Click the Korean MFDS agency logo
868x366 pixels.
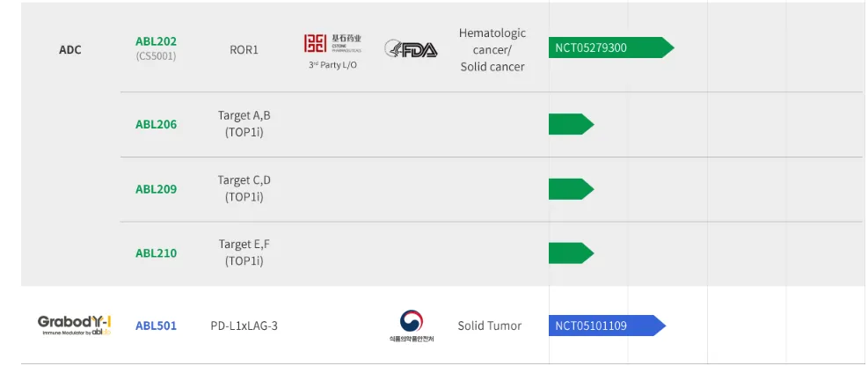coord(411,325)
